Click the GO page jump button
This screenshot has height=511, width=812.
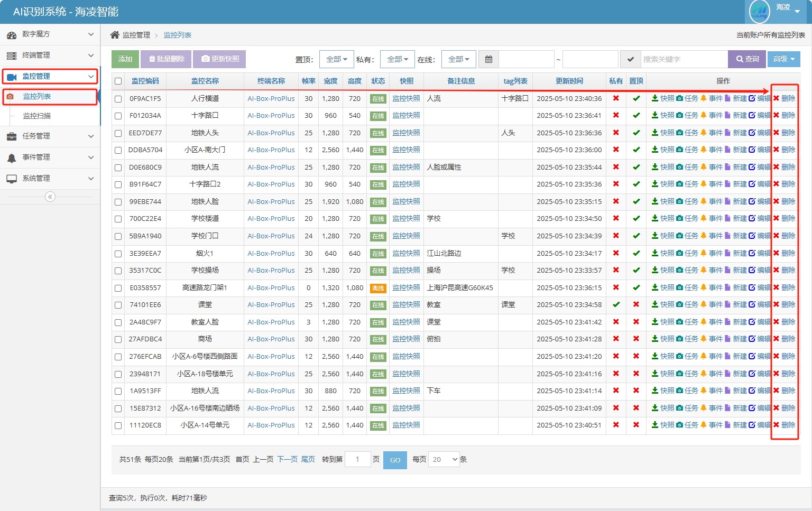tap(395, 460)
